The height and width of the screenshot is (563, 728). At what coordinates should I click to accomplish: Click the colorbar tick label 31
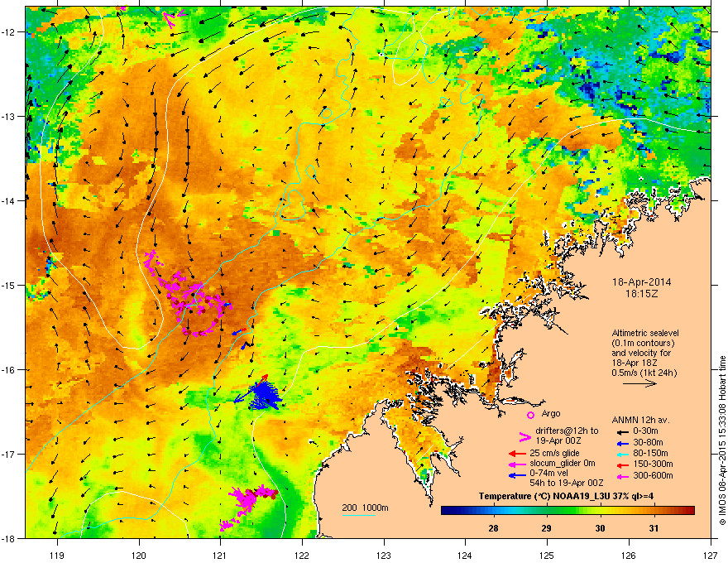(x=654, y=528)
